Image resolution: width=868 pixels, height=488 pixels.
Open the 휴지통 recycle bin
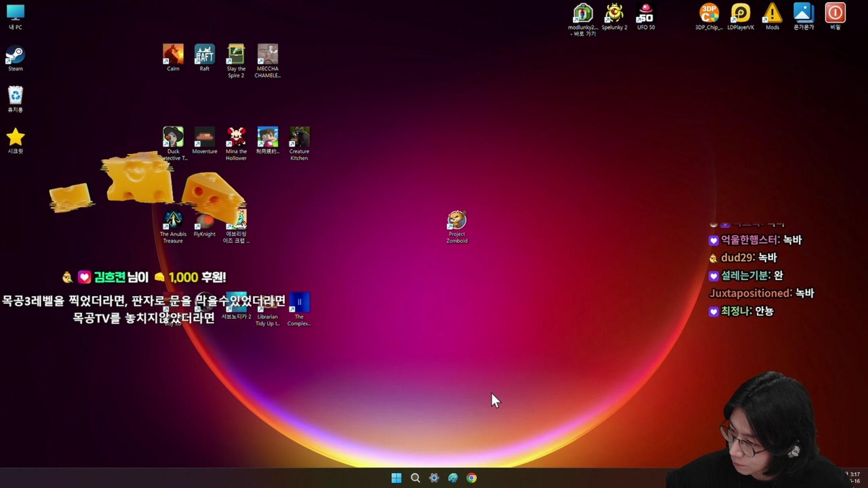tap(16, 99)
